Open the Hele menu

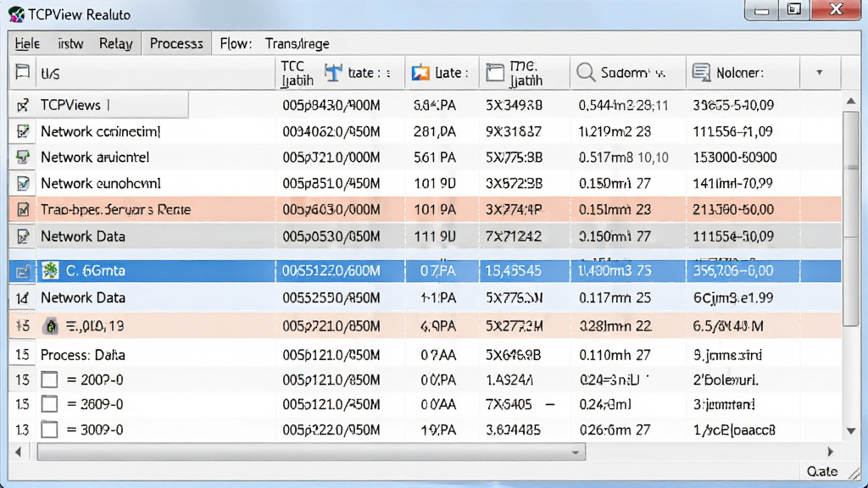(27, 44)
